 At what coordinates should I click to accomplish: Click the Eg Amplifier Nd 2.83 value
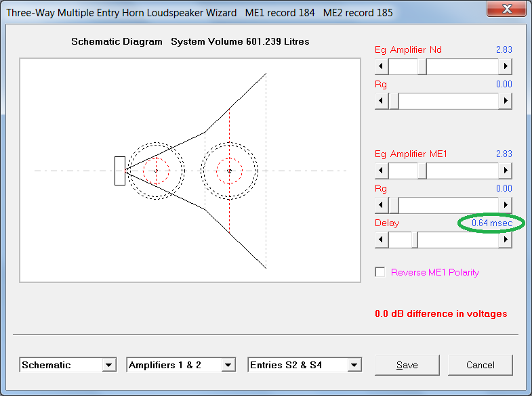pos(504,50)
